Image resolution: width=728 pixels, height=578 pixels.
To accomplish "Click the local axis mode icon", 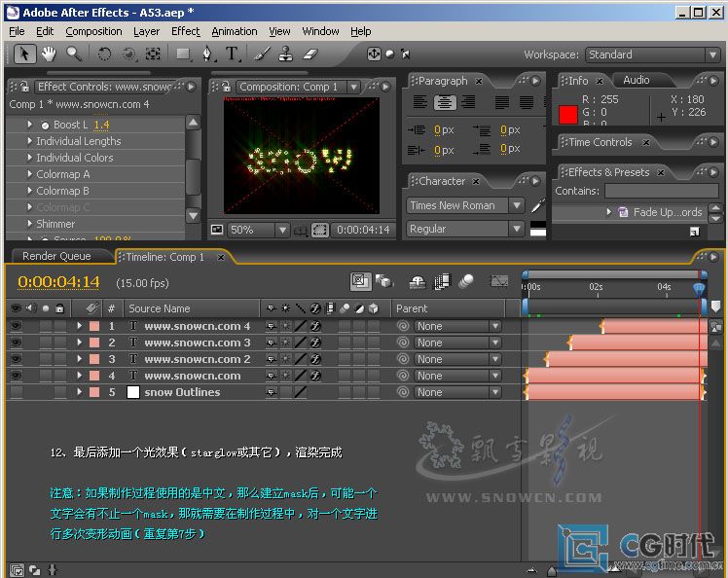I will point(374,54).
